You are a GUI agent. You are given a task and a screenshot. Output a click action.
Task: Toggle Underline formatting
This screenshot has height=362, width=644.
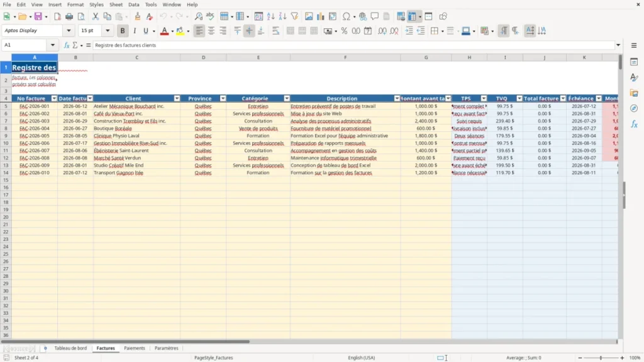pyautogui.click(x=145, y=31)
